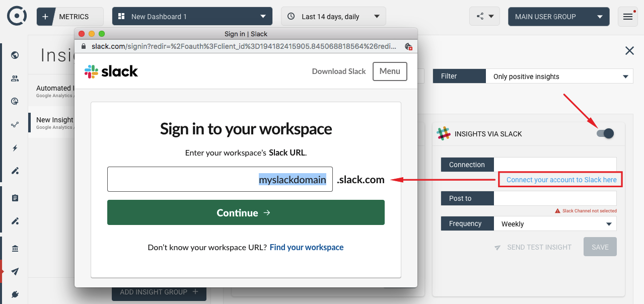Select the Automated insight group item
Viewport: 644px width, 304px height.
[51, 91]
